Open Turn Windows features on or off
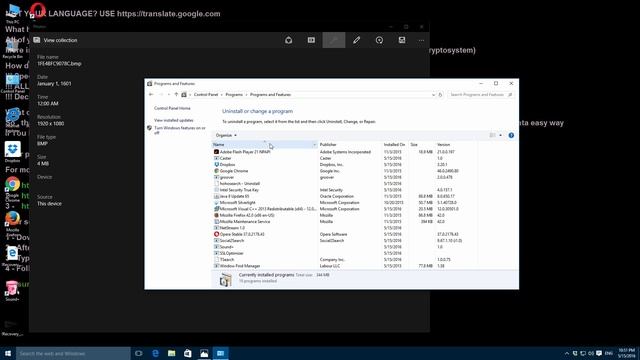Screen dimensions: 640x360 (180, 130)
